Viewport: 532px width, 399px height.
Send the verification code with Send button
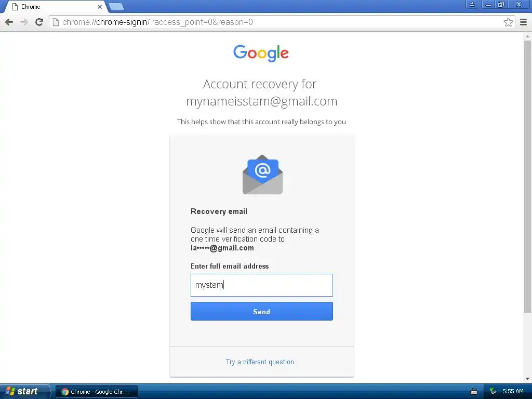(x=262, y=312)
